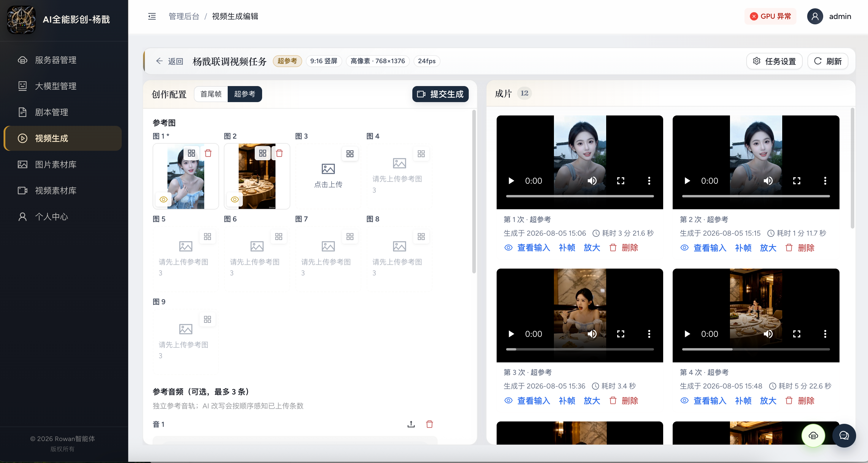Open more options on the 第 3 次 video
The height and width of the screenshot is (463, 868).
(x=649, y=334)
